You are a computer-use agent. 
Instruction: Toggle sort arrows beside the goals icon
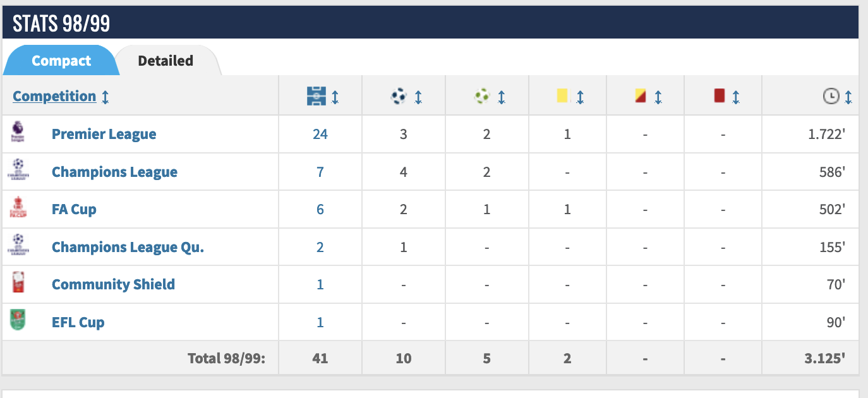click(x=418, y=97)
